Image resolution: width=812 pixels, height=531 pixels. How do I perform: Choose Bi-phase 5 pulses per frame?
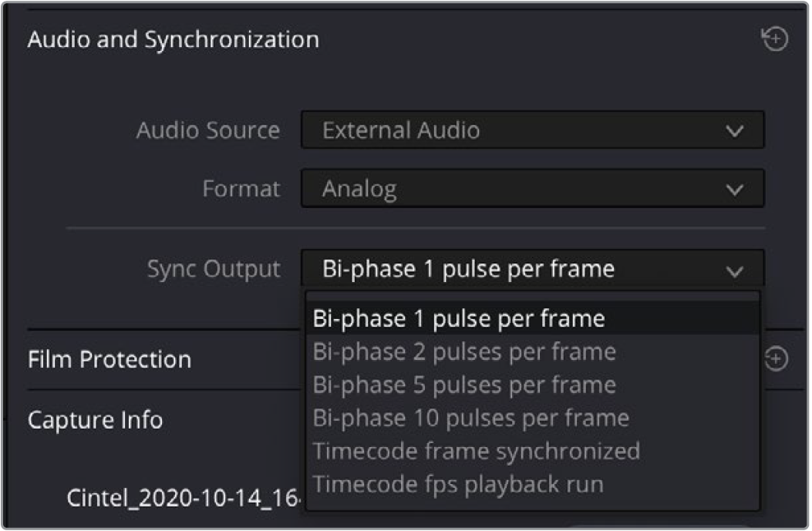[x=532, y=385]
